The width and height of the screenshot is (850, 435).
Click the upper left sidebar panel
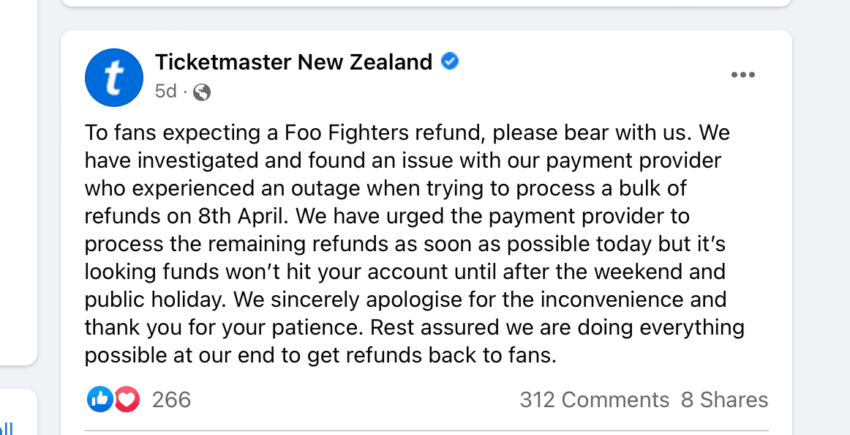(x=18, y=180)
